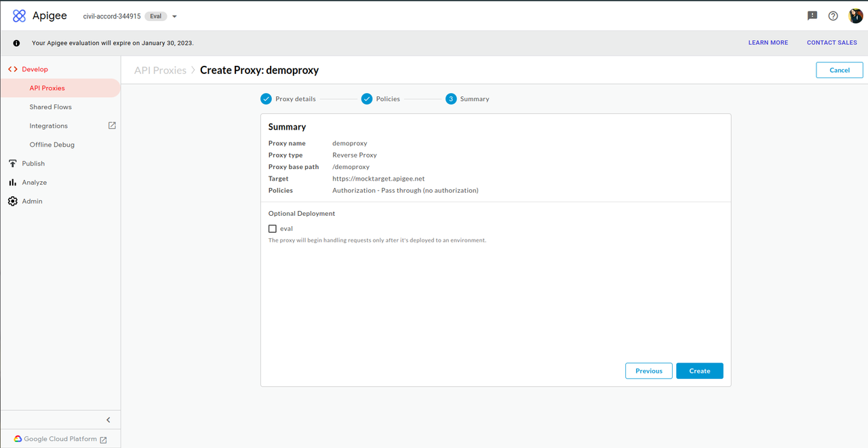Go back with the Previous button
This screenshot has width=868, height=448.
[648, 371]
